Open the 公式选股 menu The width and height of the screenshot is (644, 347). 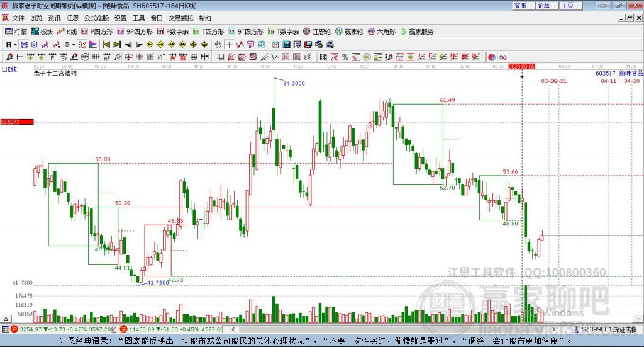(96, 18)
